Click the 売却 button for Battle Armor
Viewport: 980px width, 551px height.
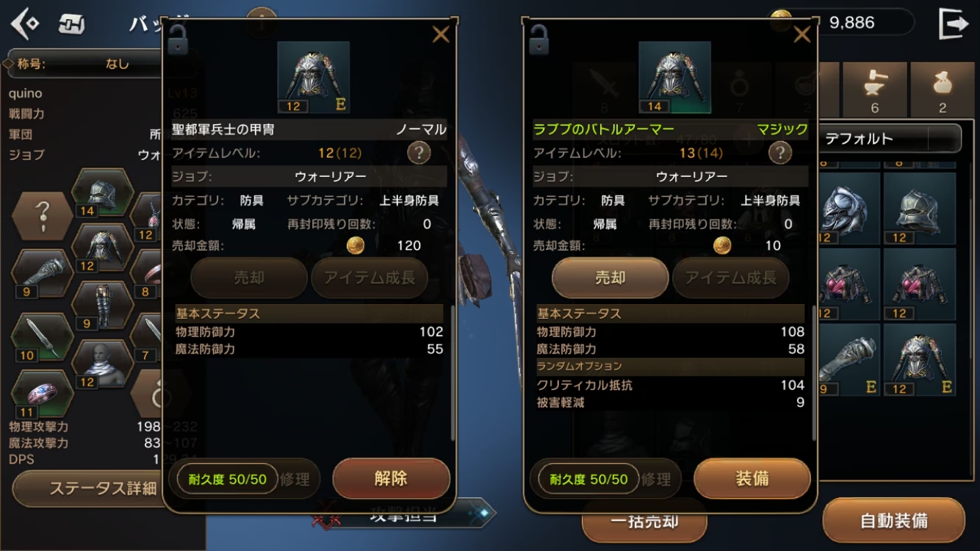click(610, 278)
